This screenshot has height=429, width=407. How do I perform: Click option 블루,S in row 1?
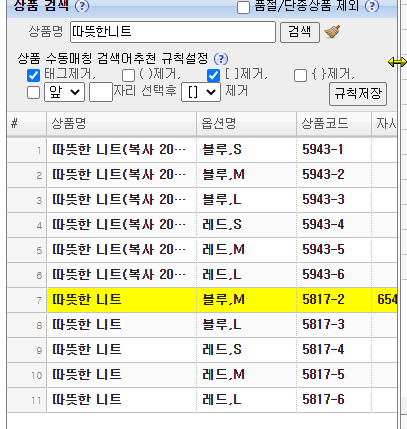pyautogui.click(x=247, y=150)
